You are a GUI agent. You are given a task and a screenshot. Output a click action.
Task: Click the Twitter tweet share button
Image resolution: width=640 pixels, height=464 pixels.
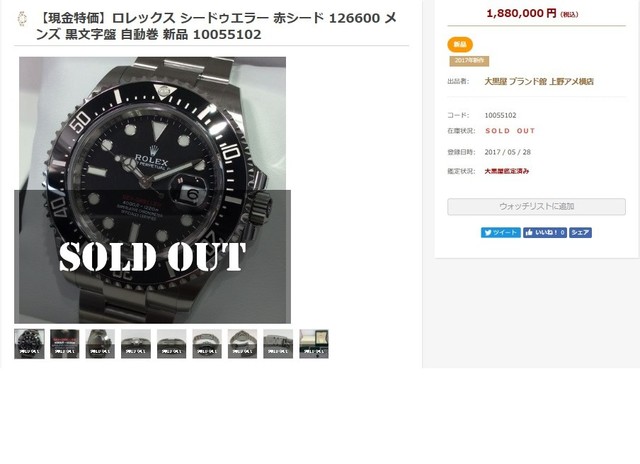pyautogui.click(x=500, y=233)
